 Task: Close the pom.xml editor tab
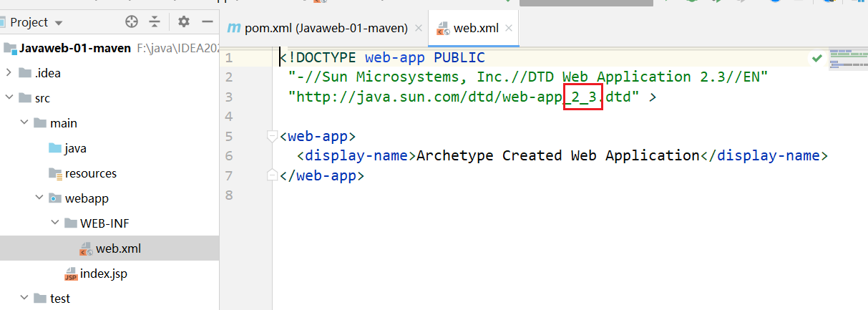pos(419,29)
